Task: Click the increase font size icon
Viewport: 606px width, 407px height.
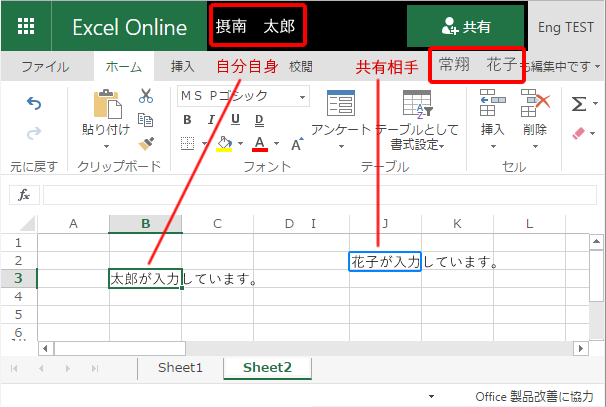Action: point(297,144)
